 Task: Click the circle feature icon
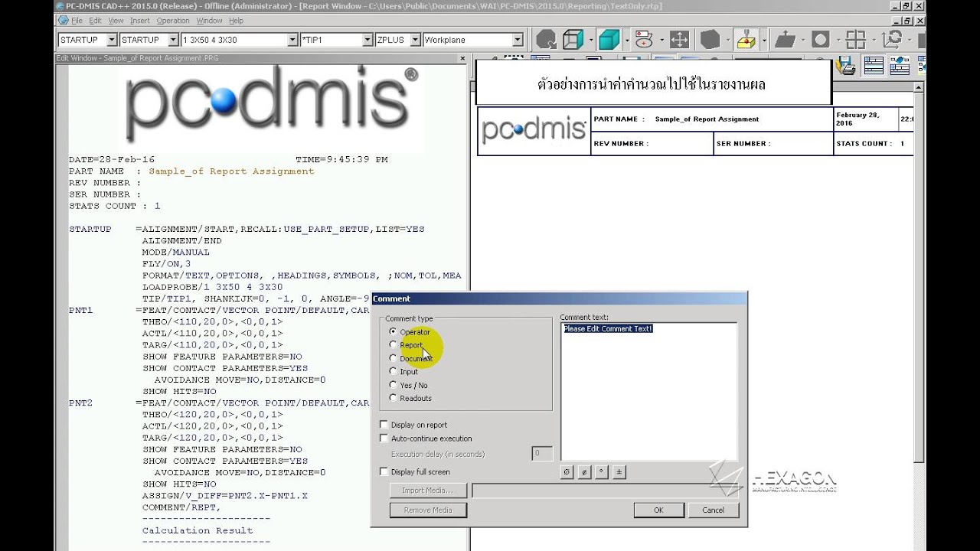coord(820,40)
